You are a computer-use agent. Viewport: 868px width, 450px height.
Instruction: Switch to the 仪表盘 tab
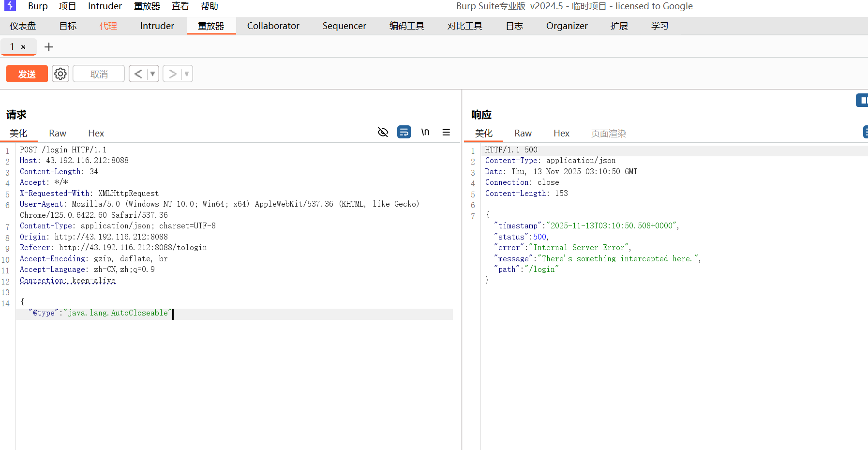pos(23,26)
